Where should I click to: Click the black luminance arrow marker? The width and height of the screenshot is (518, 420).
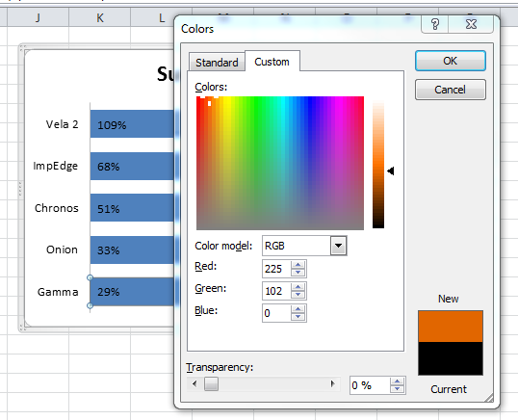click(391, 171)
